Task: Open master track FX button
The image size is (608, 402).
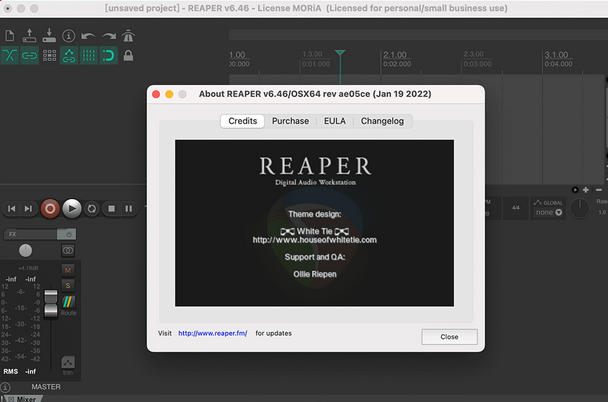Action: point(30,234)
